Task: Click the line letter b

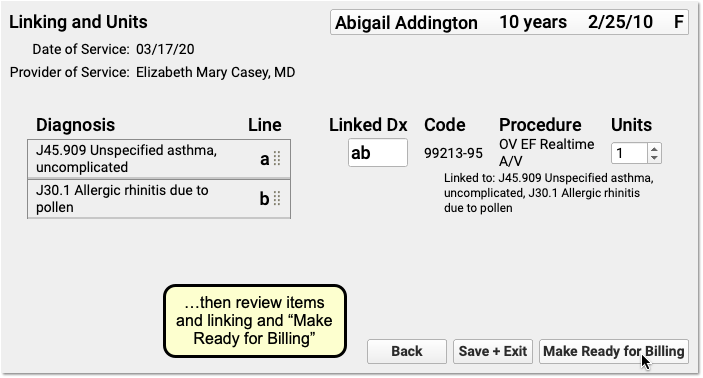Action: 265,199
